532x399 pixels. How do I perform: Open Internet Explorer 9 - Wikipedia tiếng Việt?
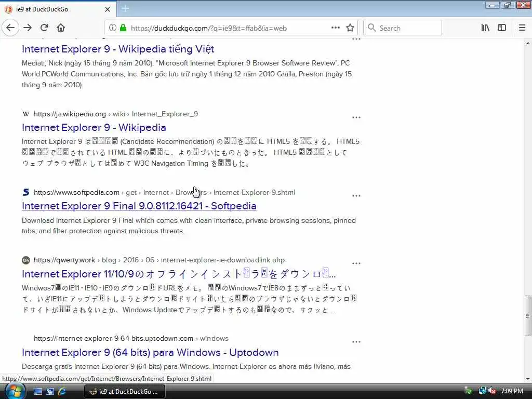[x=118, y=49]
